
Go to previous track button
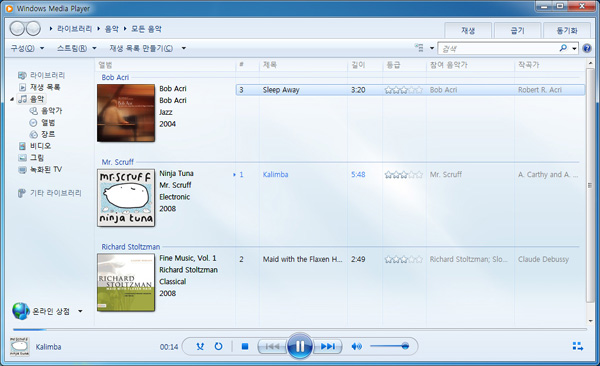tap(272, 346)
